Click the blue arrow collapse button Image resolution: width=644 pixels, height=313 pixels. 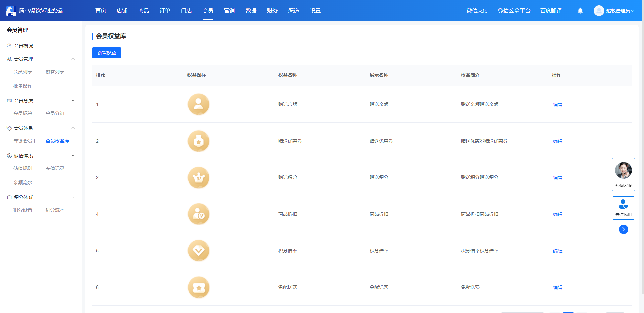(x=624, y=229)
